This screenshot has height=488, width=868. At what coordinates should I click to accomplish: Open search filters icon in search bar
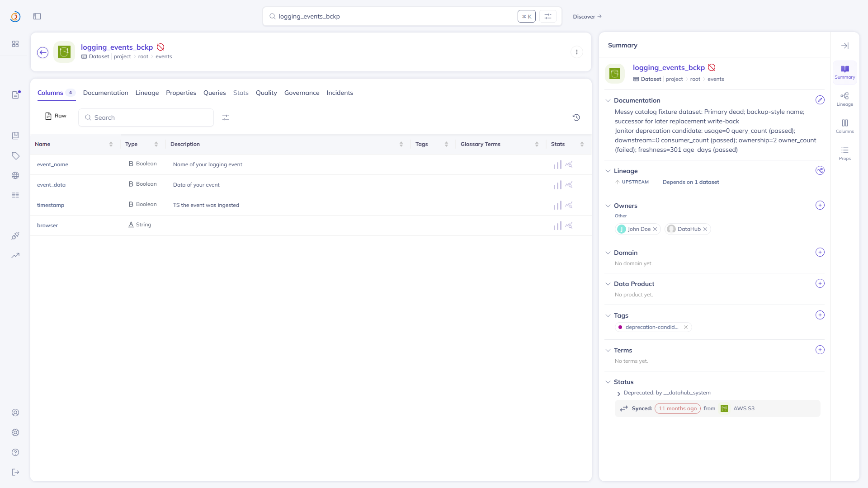[x=548, y=16]
